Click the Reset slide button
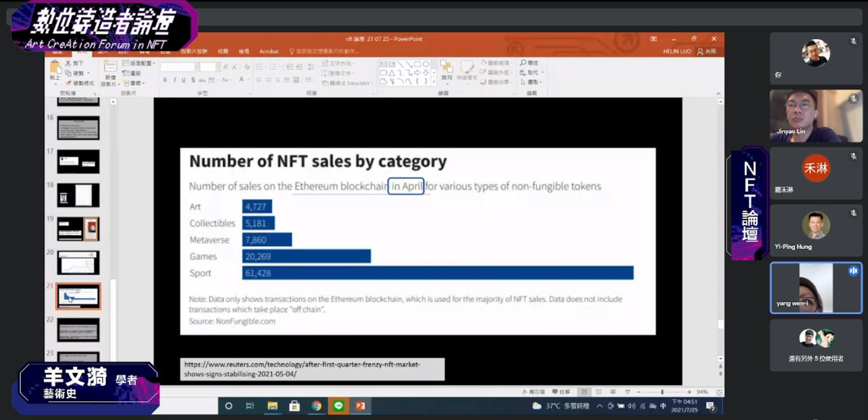Screen dimensions: 868x420 click(132, 73)
